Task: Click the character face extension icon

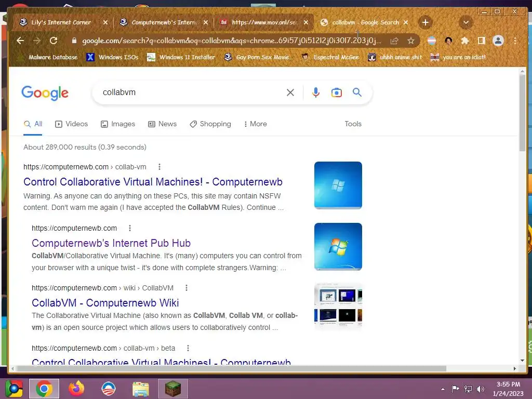Action: click(448, 41)
